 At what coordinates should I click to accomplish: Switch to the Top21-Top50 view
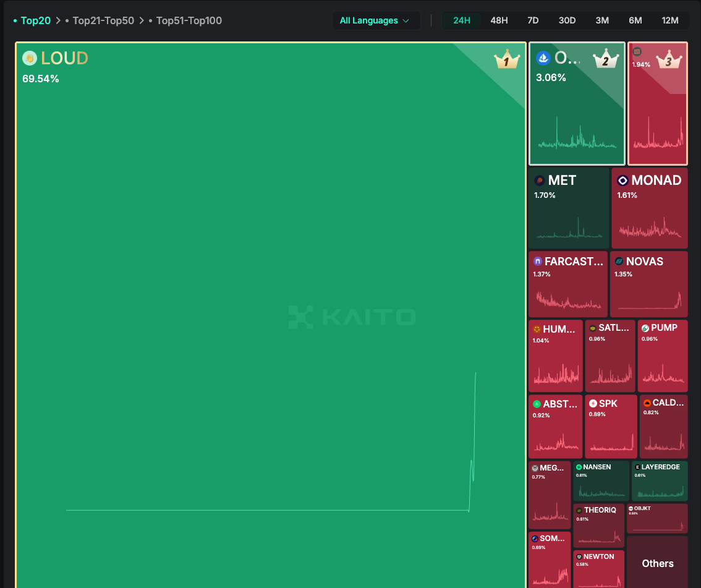click(103, 20)
